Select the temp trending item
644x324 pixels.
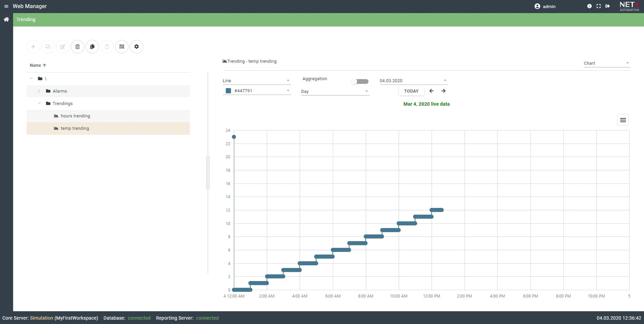coord(108,128)
